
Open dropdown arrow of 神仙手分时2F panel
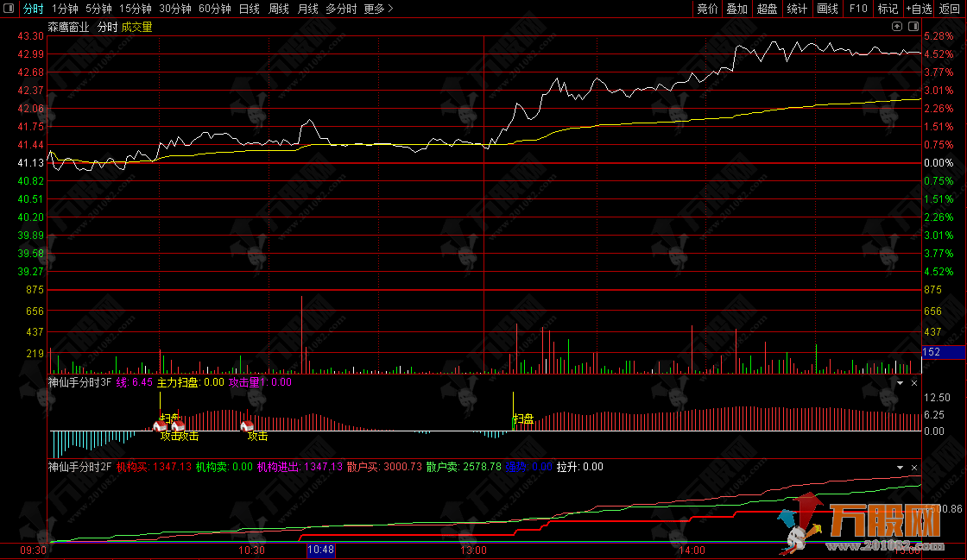(901, 467)
